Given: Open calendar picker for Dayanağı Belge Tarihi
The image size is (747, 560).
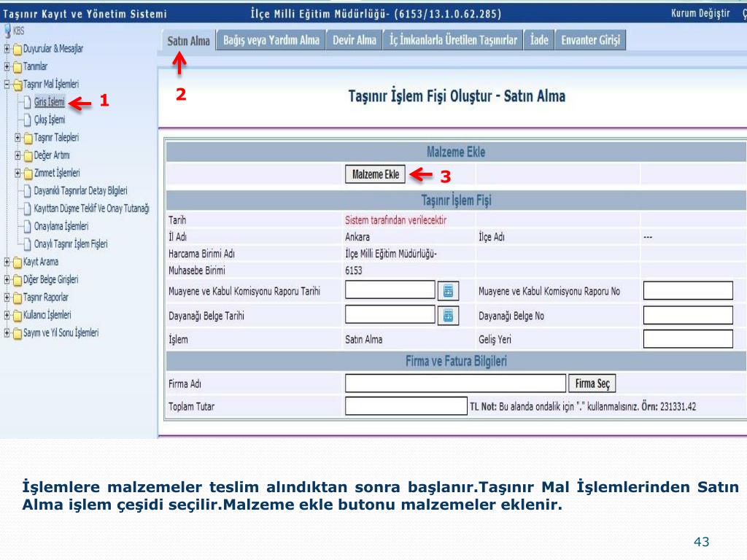Looking at the screenshot, I should (x=448, y=316).
